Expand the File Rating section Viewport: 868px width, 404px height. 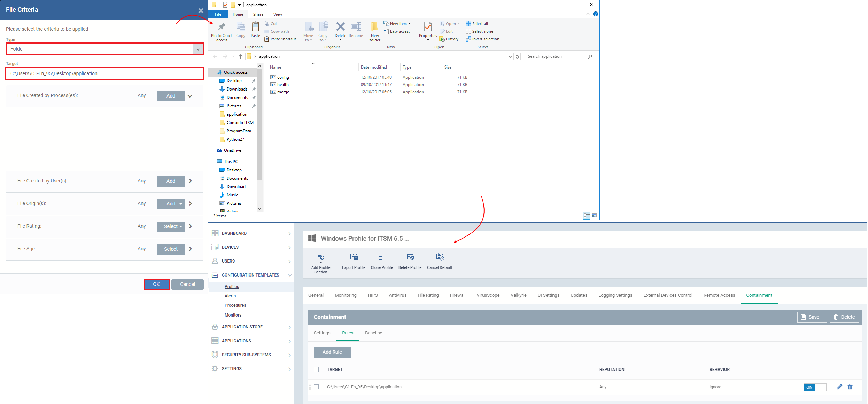[x=191, y=226]
